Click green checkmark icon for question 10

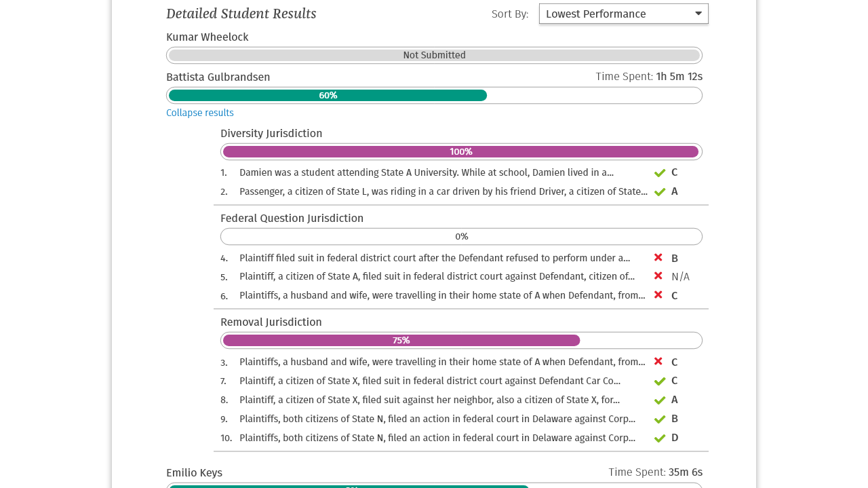[659, 438]
